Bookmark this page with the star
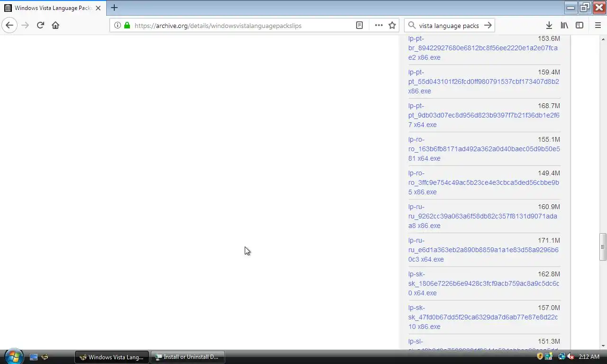This screenshot has width=607, height=364. point(392,25)
